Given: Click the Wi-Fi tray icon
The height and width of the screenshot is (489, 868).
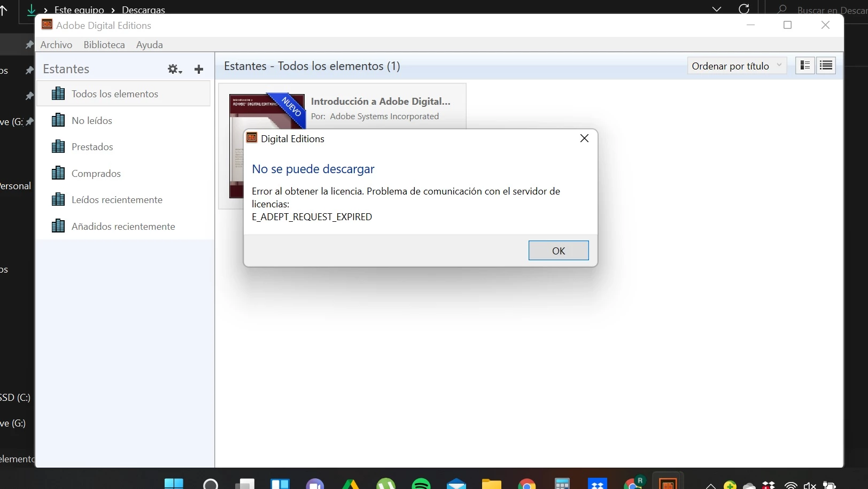Looking at the screenshot, I should click(790, 485).
